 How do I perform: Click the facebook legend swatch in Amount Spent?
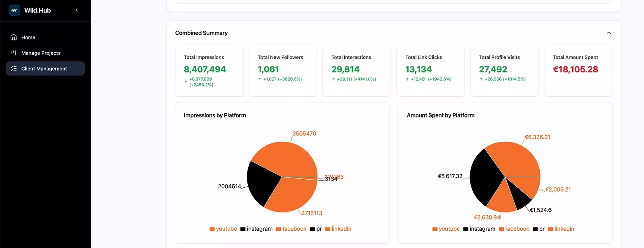click(x=501, y=229)
